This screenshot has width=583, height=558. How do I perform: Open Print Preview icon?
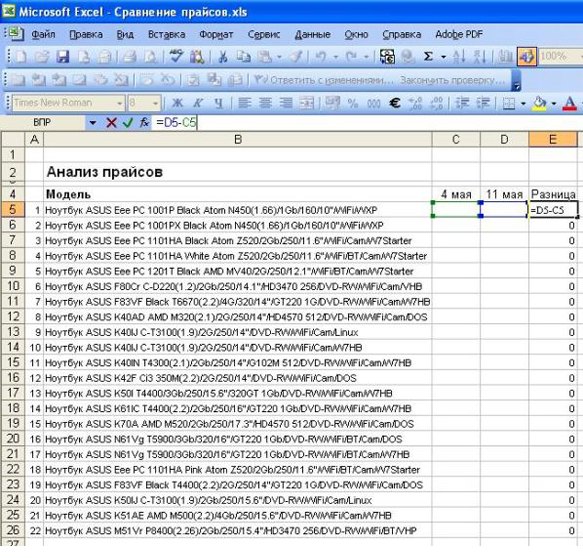(x=150, y=57)
